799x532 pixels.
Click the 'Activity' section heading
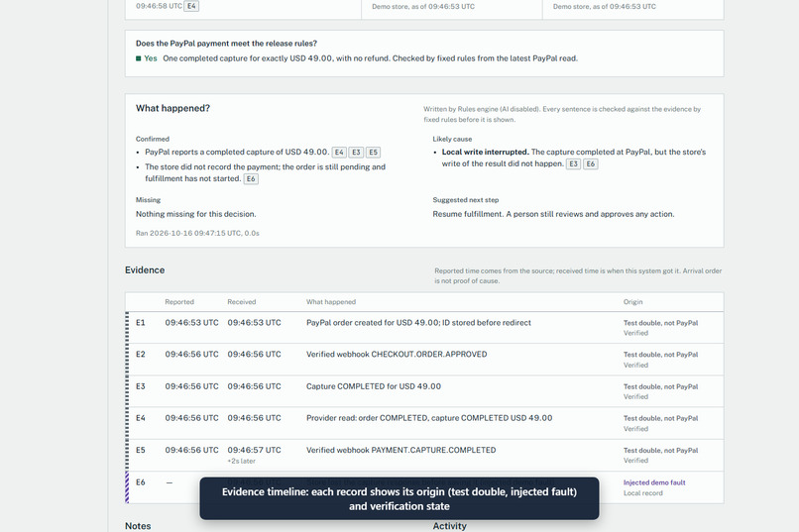coord(449,526)
